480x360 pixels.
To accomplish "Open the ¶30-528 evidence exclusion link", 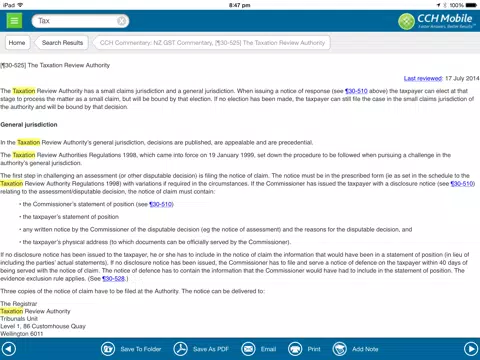I will click(114, 279).
